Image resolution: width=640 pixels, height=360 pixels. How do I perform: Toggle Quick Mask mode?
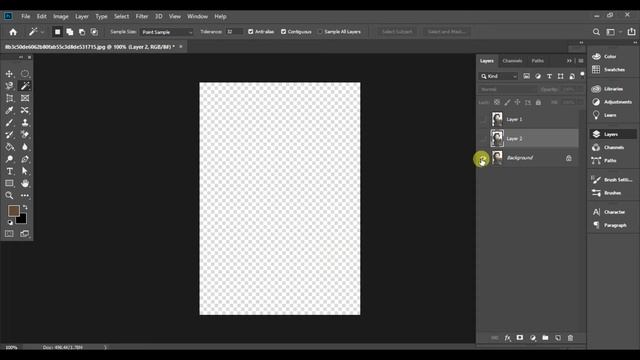coord(9,233)
